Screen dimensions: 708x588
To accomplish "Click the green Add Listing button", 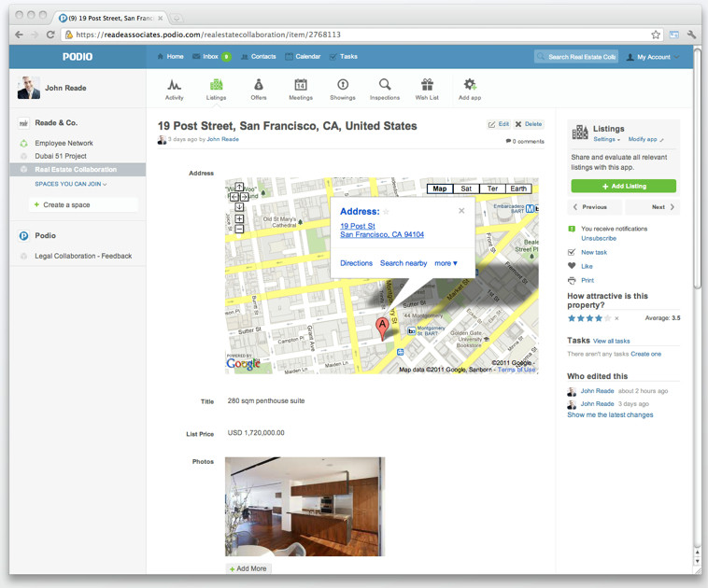I will [623, 187].
